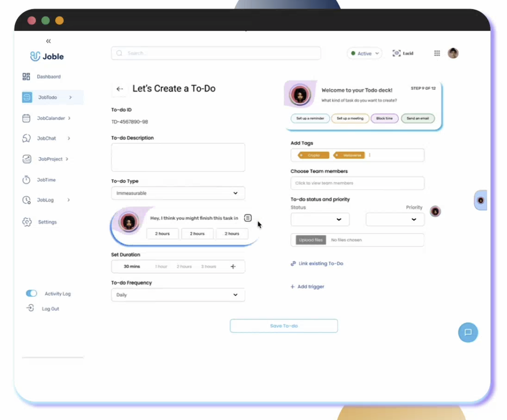Expand JobLog submenu chevron
The image size is (507, 420).
pyautogui.click(x=68, y=200)
